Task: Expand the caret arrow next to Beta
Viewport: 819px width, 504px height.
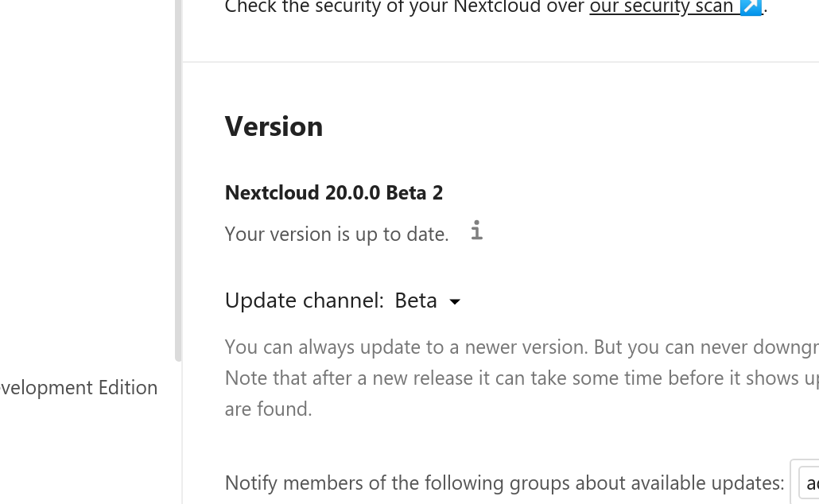Action: 455,302
